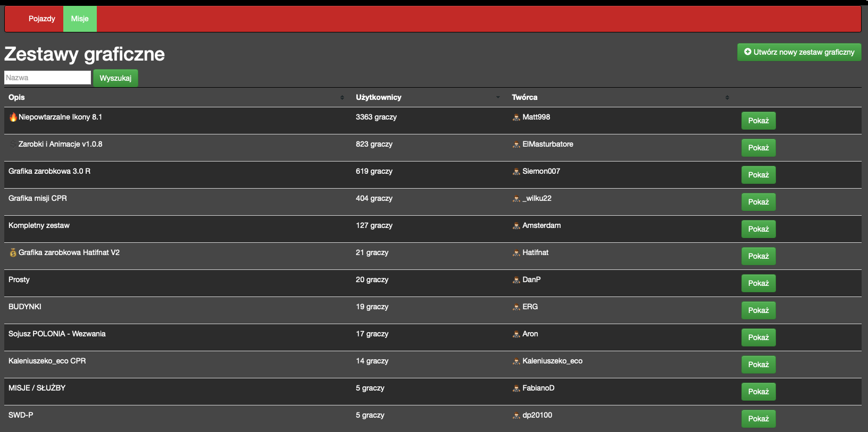Click the money bag icon beside Grafika zarobkowa Hatifnat V2
Screen dimensions: 868x432
pos(13,252)
